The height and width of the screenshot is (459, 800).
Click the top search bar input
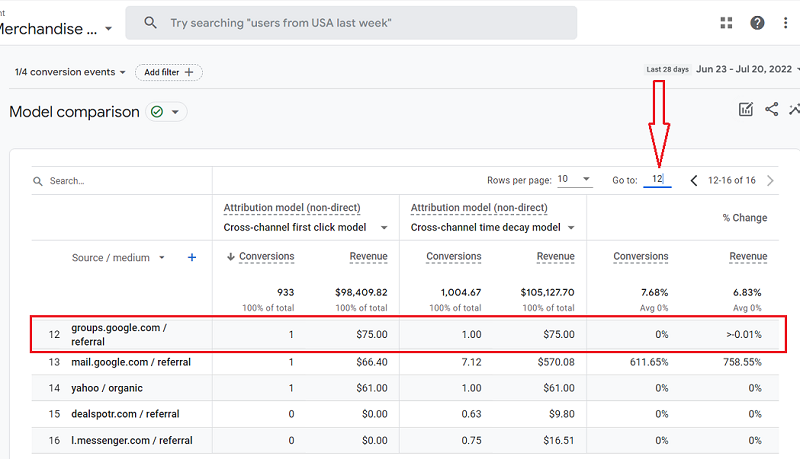(351, 23)
